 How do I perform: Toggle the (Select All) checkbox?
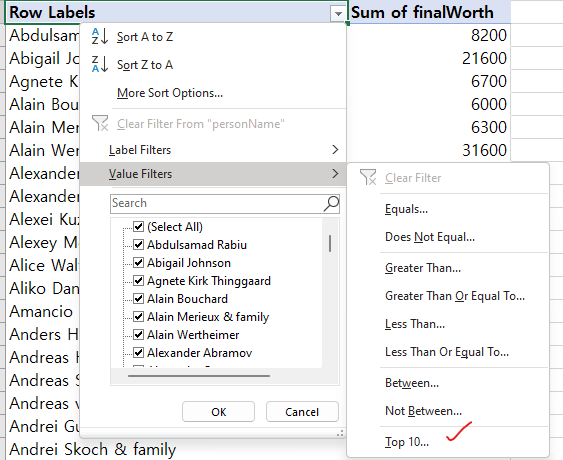click(139, 227)
